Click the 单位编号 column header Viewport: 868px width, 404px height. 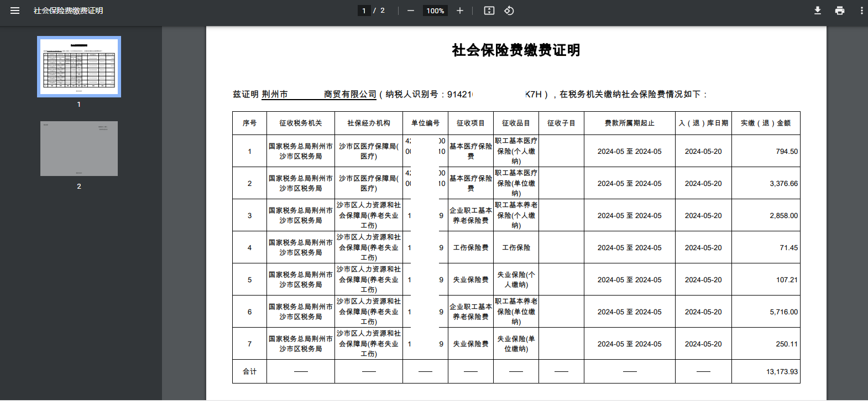(425, 123)
